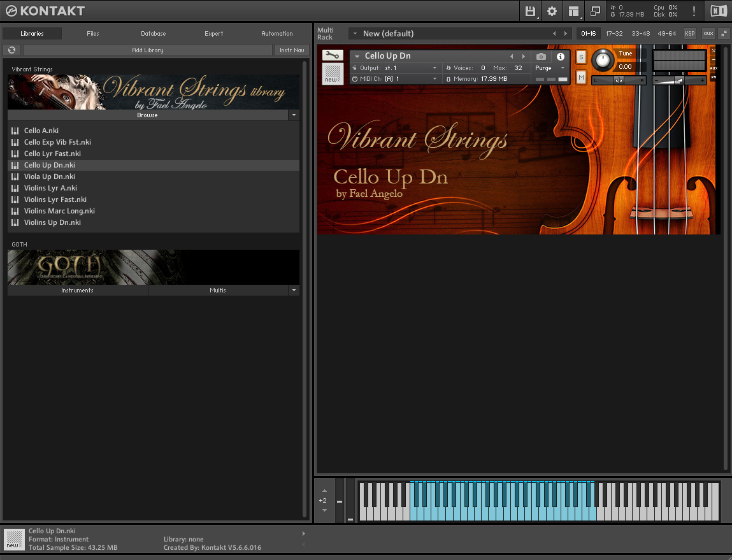732x560 pixels.
Task: Shift keyboard octave up arrow
Action: (x=324, y=491)
